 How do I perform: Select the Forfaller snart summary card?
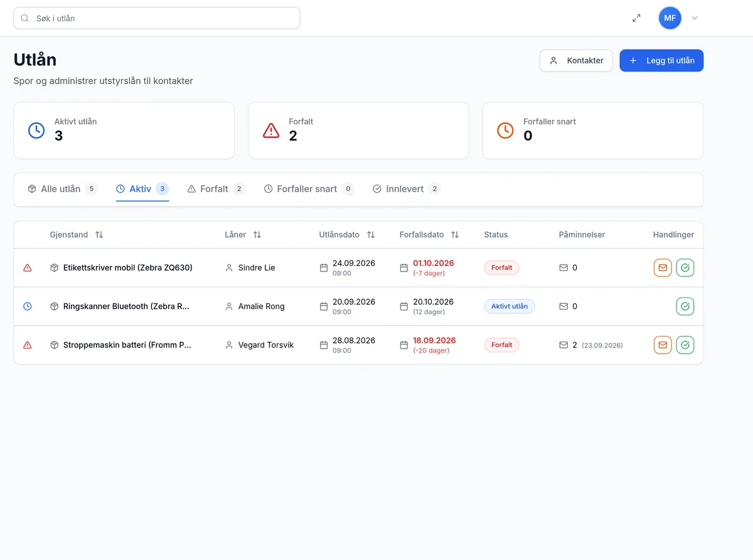click(593, 130)
